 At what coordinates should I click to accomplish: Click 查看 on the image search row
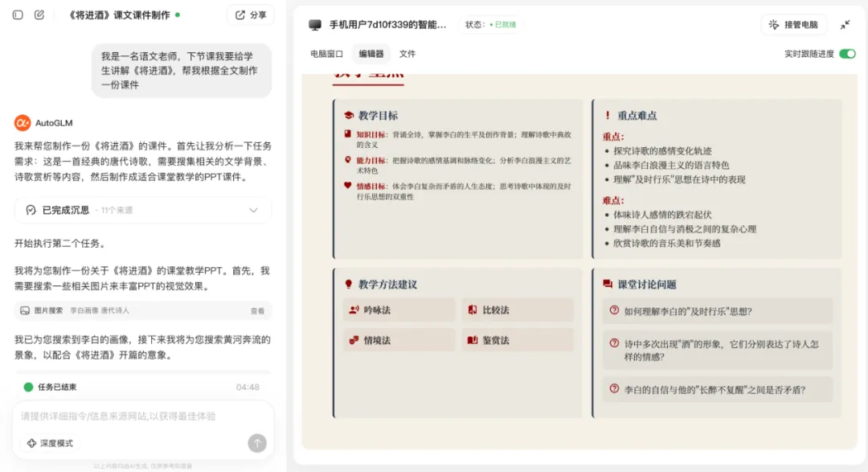[x=257, y=310]
